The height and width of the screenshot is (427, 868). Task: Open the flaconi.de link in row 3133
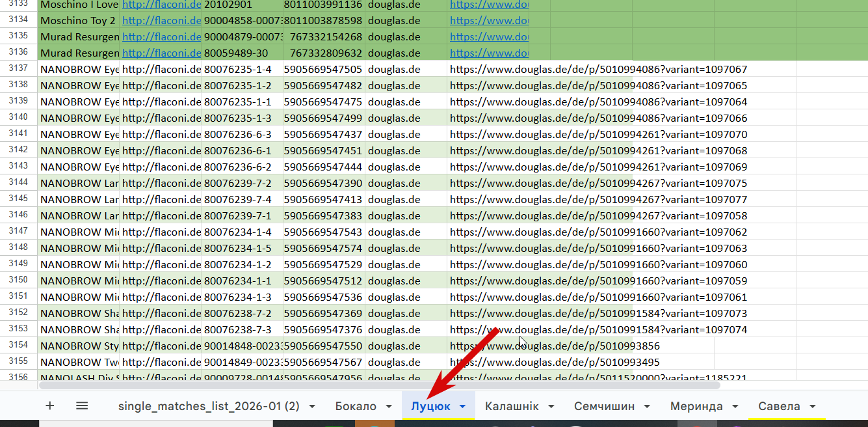coord(161,5)
